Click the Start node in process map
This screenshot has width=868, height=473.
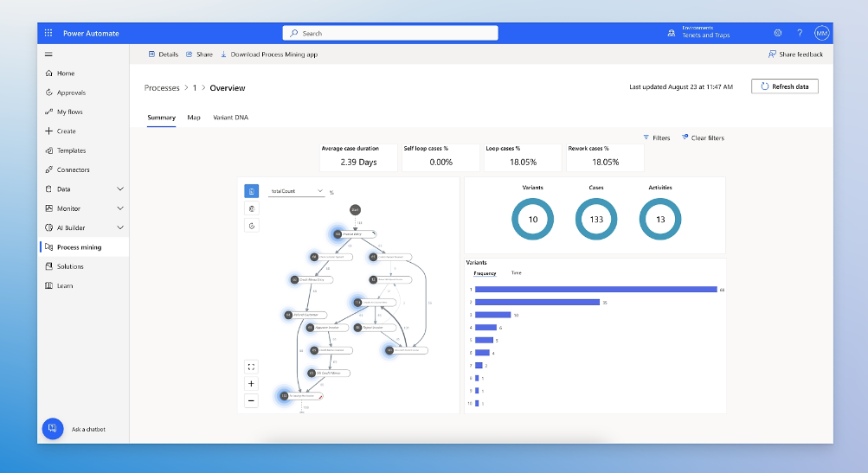pos(355,209)
